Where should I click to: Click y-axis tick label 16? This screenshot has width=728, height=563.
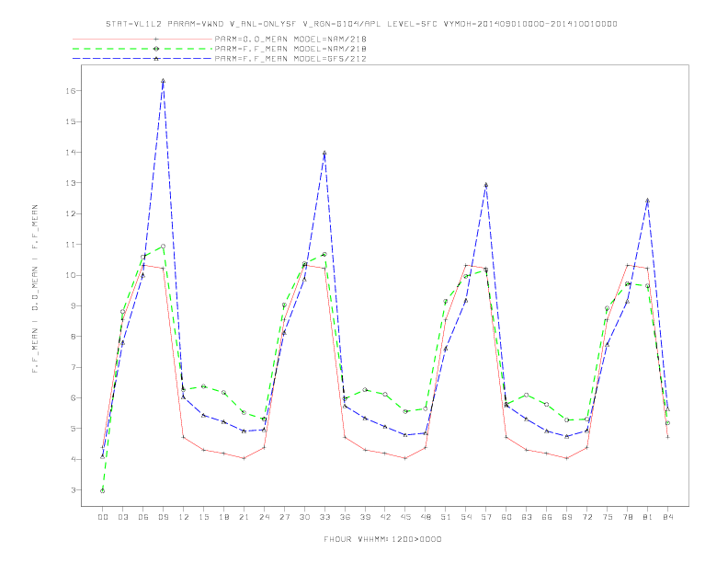pos(71,91)
